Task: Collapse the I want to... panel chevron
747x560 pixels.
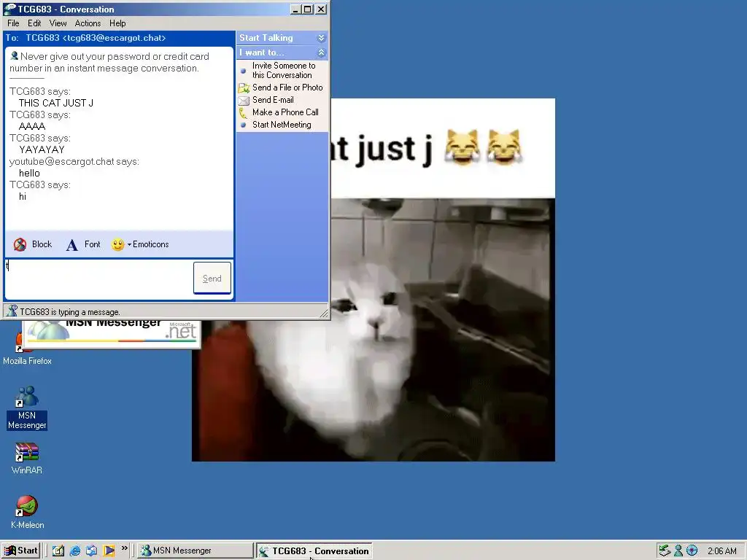Action: click(321, 52)
